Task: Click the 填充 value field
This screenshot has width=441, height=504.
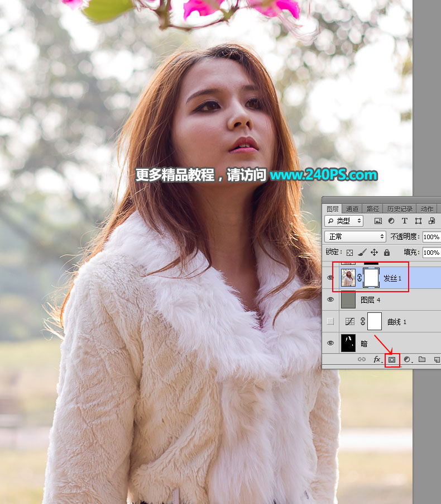Action: click(432, 253)
